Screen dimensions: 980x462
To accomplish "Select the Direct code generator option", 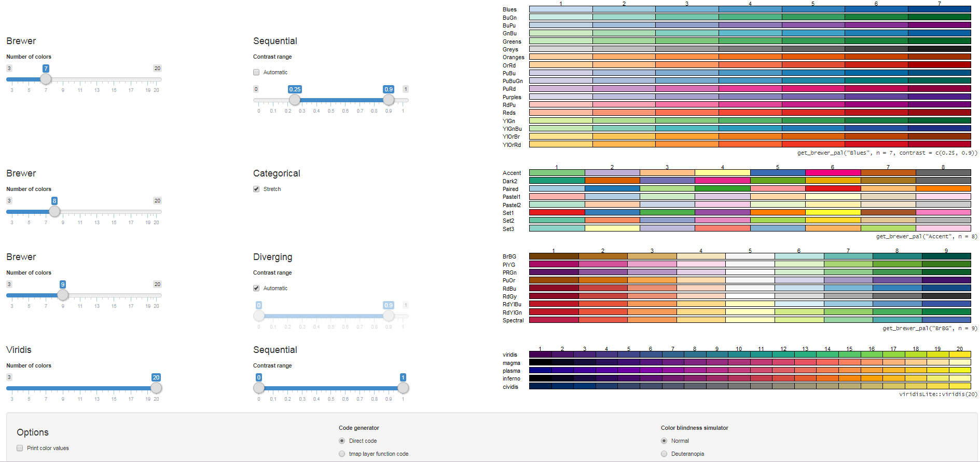I will click(x=342, y=441).
